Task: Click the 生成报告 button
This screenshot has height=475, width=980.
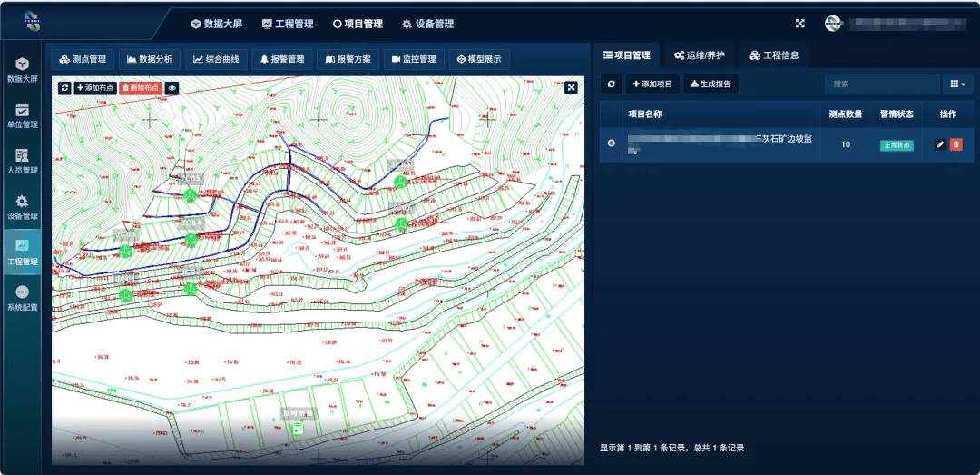Action: click(710, 84)
